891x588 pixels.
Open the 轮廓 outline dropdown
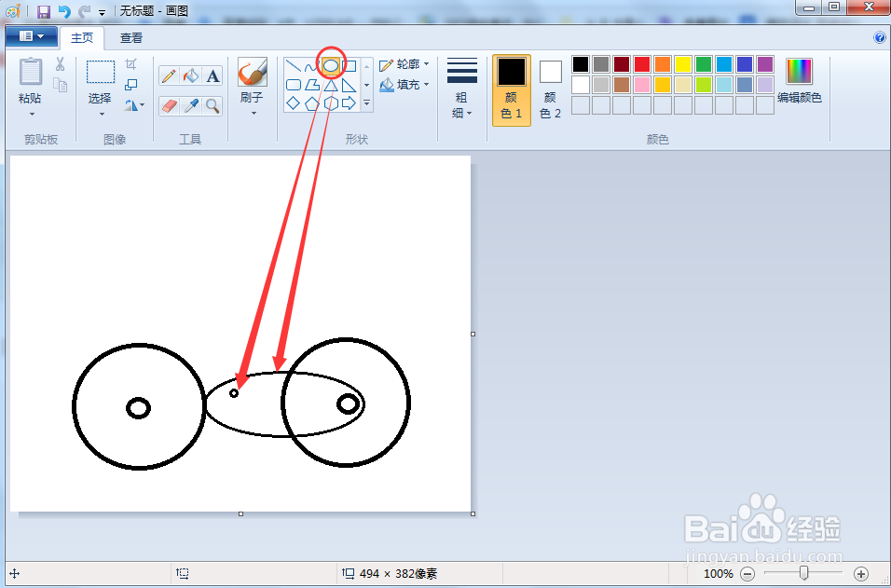[405, 64]
